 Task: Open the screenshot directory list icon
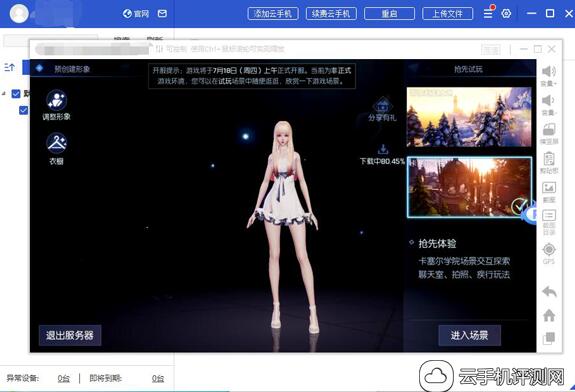549,215
